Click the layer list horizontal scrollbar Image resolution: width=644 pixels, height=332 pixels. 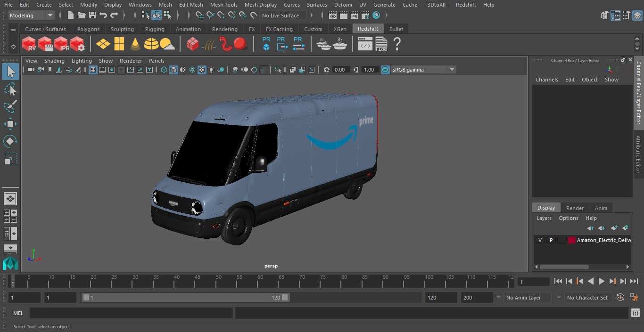pyautogui.click(x=564, y=267)
